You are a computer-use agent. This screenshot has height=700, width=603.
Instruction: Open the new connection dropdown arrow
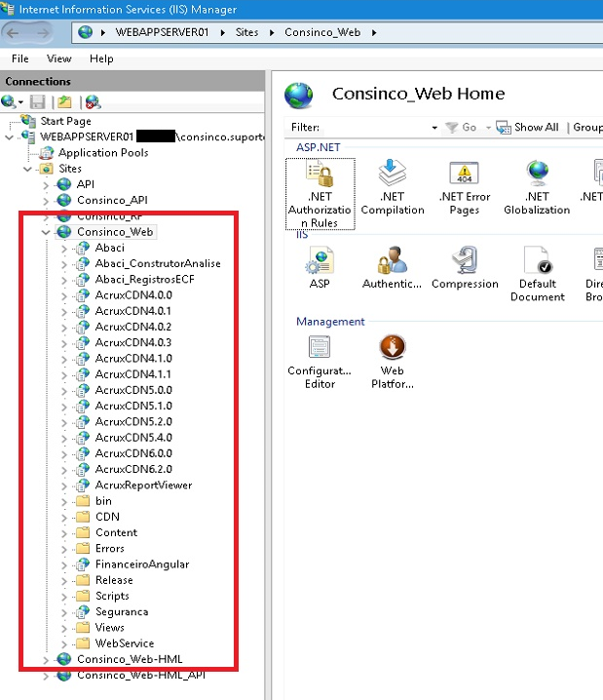20,102
